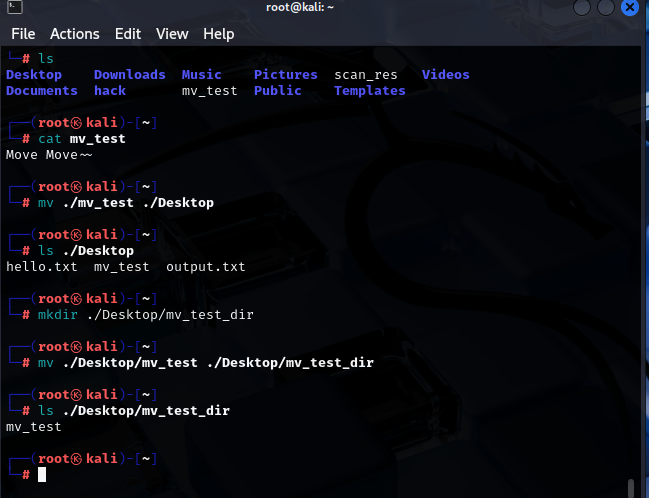Open the View menu
The width and height of the screenshot is (649, 498).
172,34
